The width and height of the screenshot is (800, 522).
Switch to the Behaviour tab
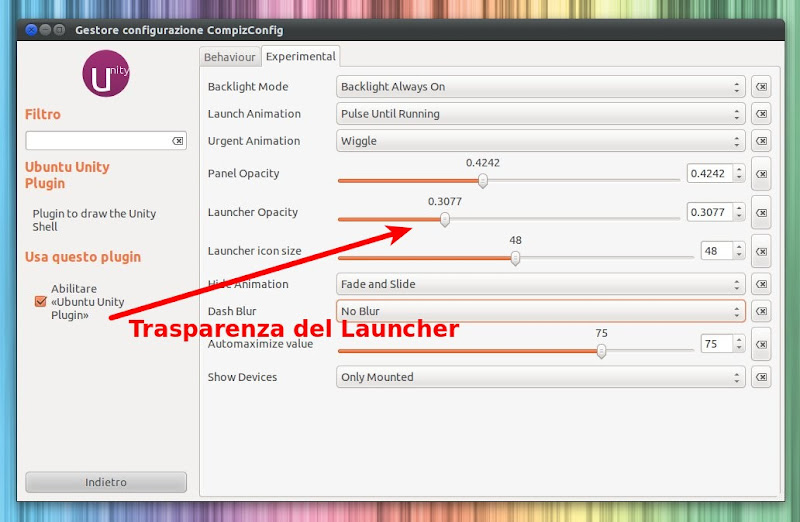click(x=230, y=57)
